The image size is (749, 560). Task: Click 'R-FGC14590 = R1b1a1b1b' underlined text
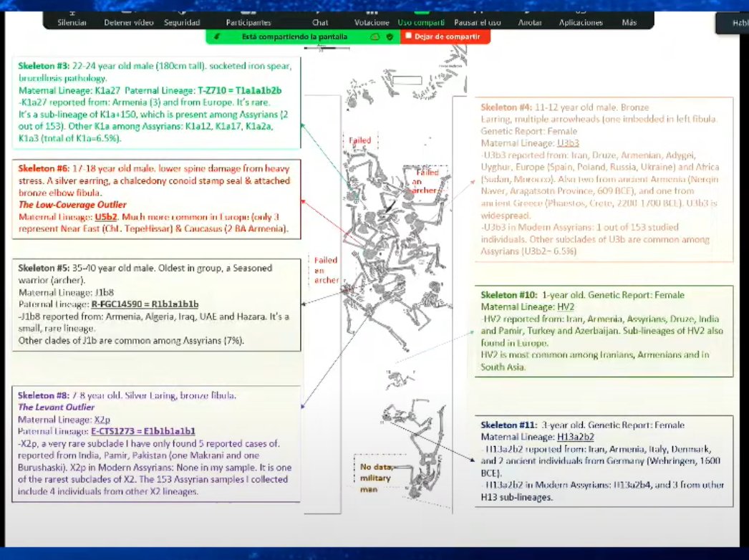[x=145, y=304]
